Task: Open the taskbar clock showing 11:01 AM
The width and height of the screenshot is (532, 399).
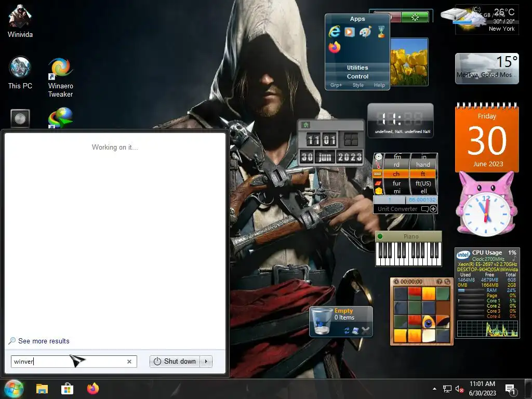Action: click(x=483, y=389)
